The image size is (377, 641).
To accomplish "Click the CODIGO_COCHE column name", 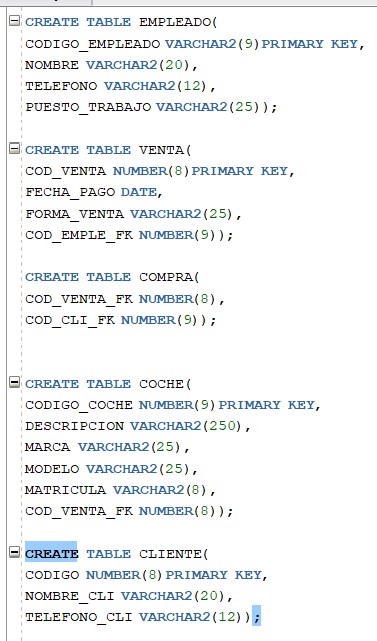I will [x=79, y=406].
